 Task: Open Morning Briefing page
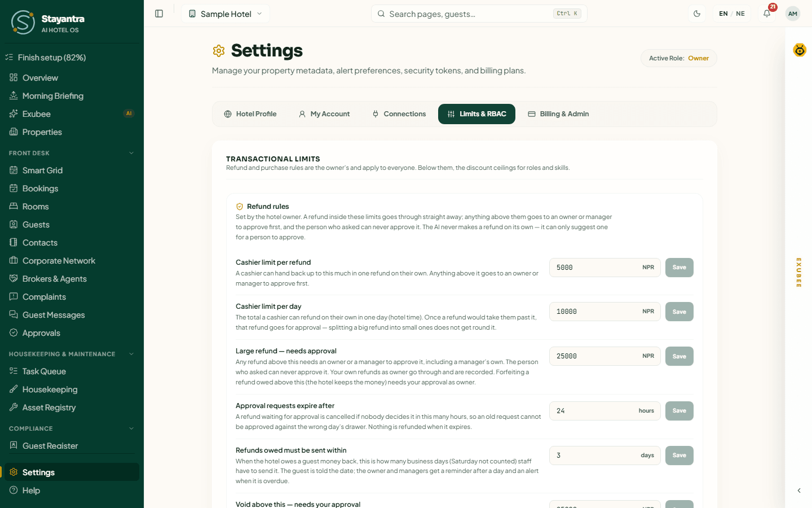point(72,96)
